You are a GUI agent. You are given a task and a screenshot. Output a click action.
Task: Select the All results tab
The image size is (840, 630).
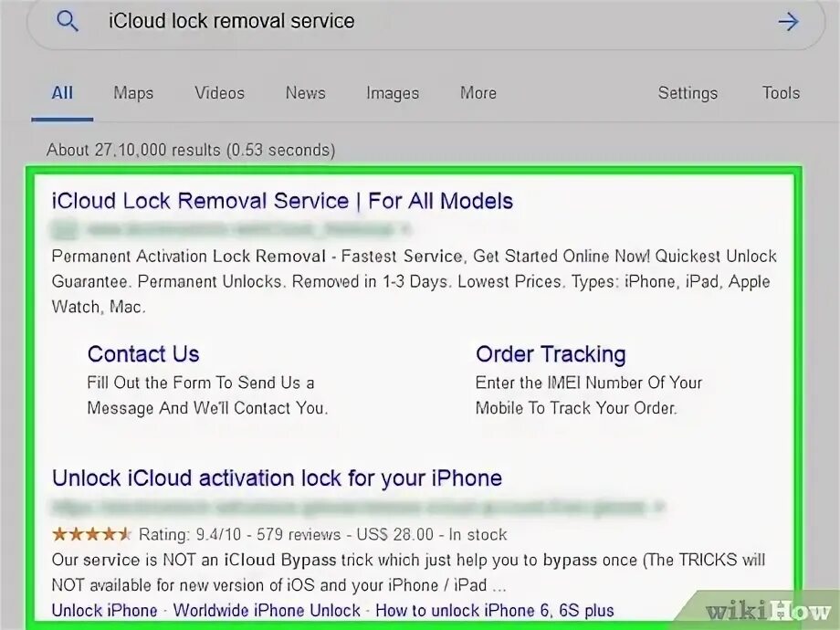[62, 93]
